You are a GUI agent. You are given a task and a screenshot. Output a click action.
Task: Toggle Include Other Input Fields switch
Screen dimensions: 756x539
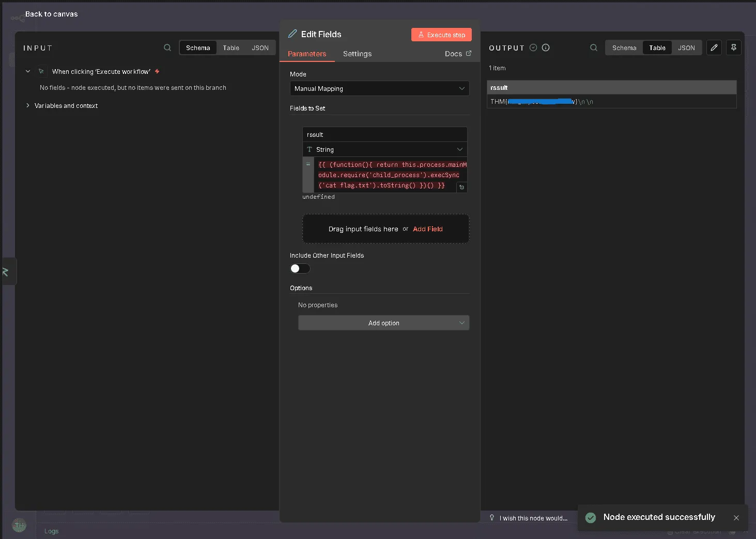coord(300,268)
